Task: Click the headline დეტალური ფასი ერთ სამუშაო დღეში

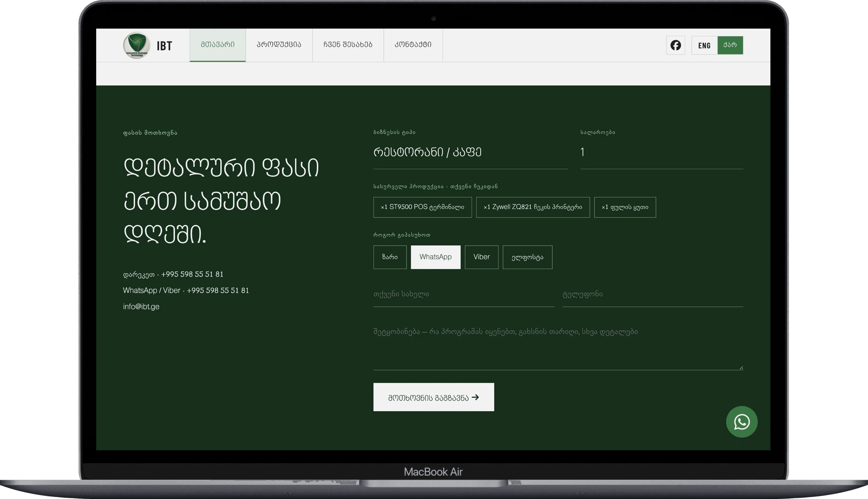Action: point(221,201)
